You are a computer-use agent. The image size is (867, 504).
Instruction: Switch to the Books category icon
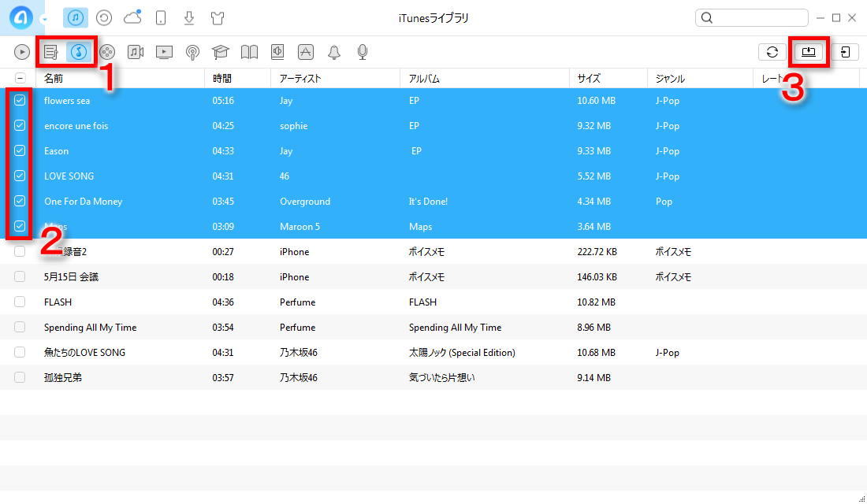(249, 52)
